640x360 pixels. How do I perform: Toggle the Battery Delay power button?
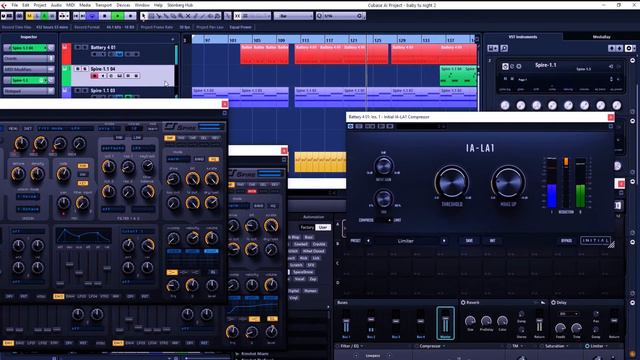pos(553,302)
